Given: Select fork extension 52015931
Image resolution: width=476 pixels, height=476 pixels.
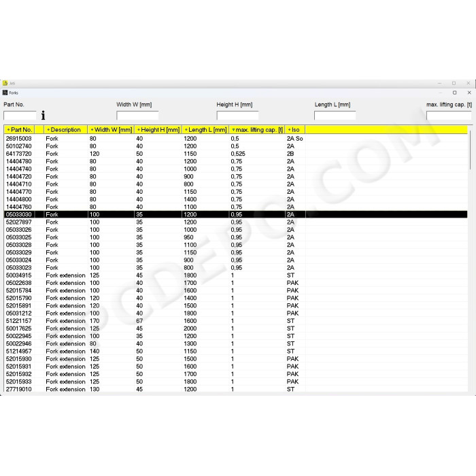Looking at the screenshot, I should pyautogui.click(x=19, y=366).
